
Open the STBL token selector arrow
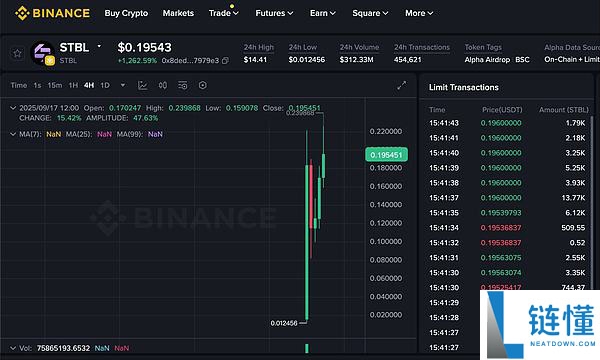pyautogui.click(x=99, y=46)
